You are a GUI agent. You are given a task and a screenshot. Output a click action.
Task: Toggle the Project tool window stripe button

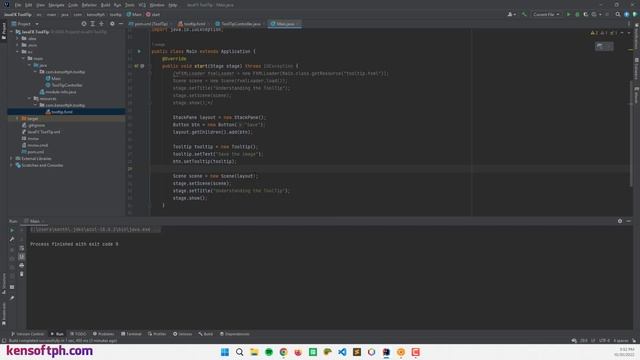(x=4, y=31)
